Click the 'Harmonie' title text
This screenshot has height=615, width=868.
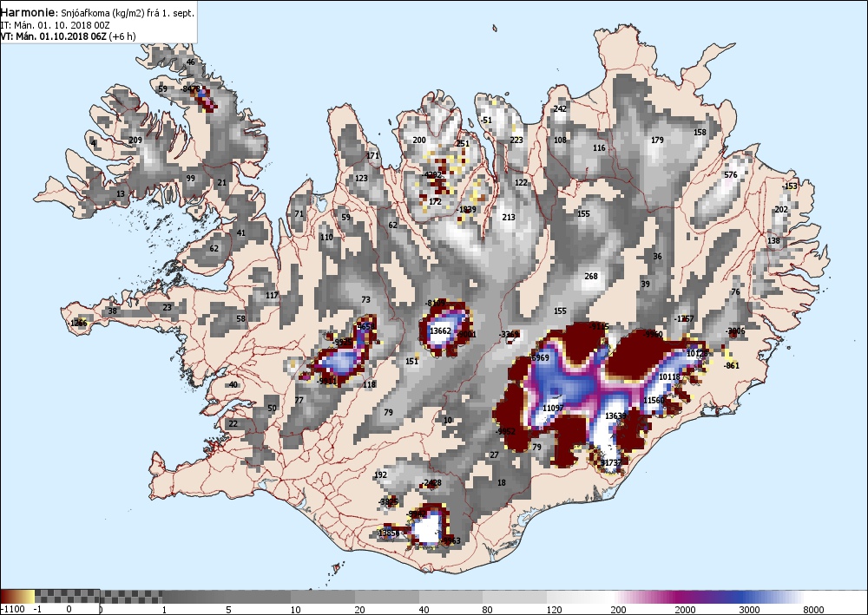(28, 12)
